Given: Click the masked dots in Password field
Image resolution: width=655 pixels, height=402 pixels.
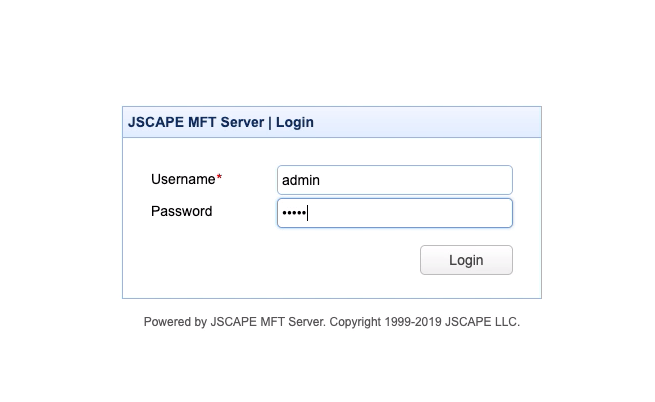Looking at the screenshot, I should (x=293, y=213).
